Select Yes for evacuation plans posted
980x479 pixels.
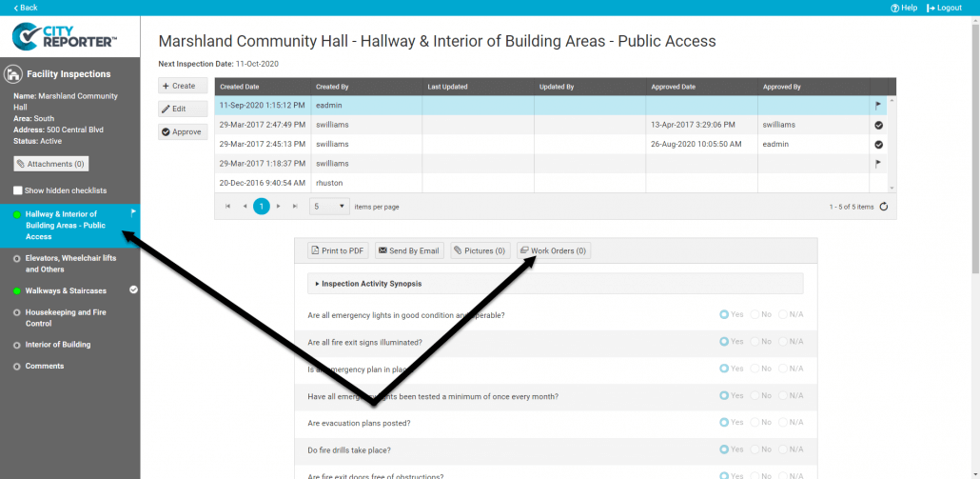pyautogui.click(x=725, y=423)
